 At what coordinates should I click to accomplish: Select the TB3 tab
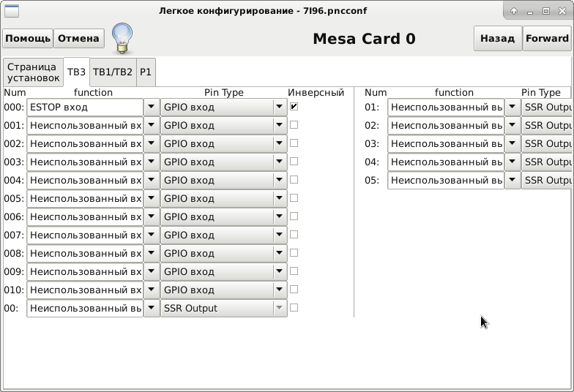tap(76, 72)
